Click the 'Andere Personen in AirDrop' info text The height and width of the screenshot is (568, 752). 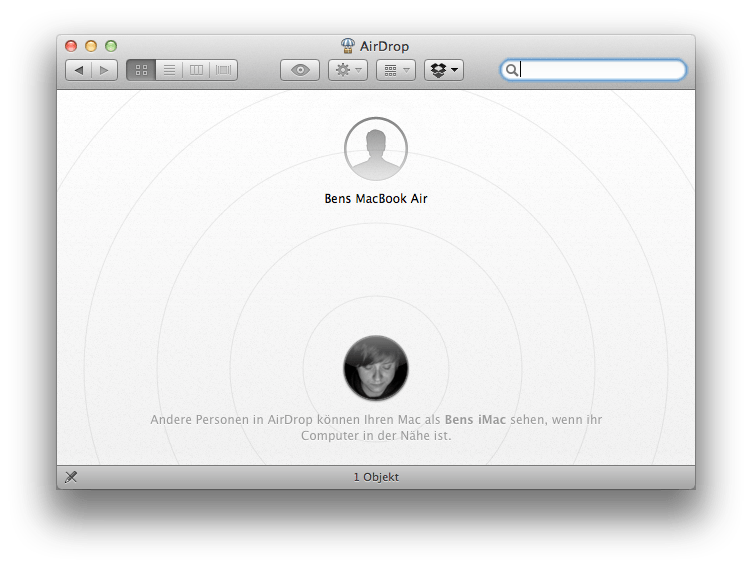click(376, 427)
